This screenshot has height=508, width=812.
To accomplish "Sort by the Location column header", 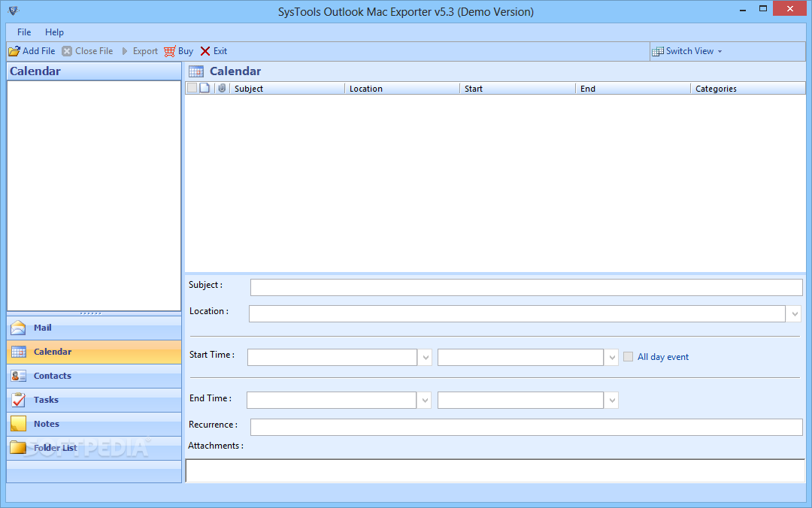I will pyautogui.click(x=402, y=89).
